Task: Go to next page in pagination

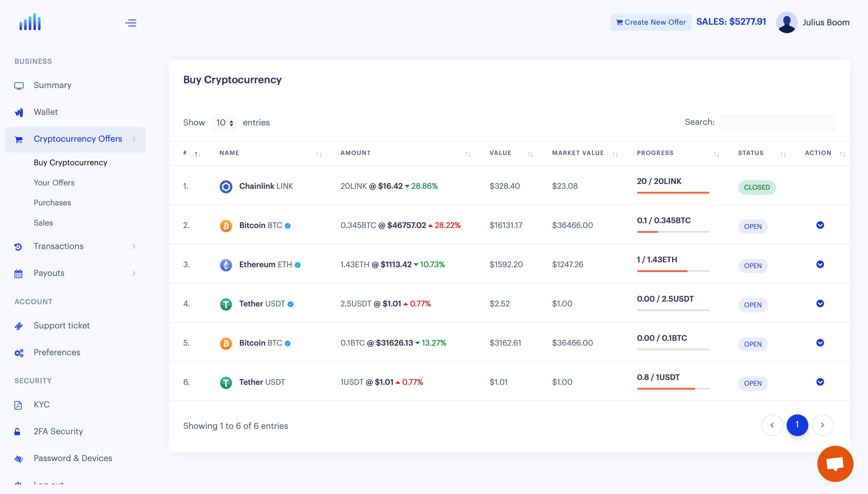Action: click(822, 425)
